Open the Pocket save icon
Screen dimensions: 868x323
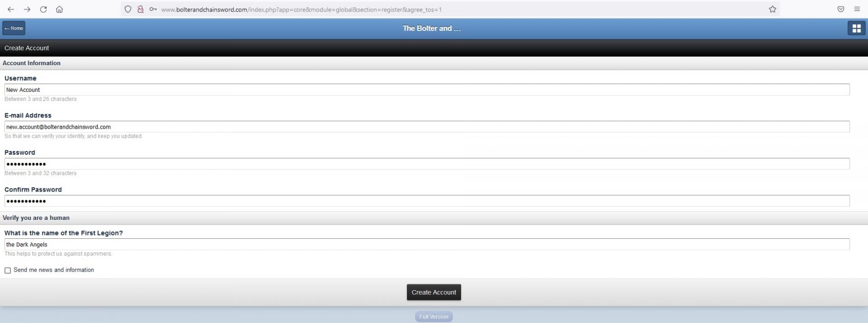(841, 9)
